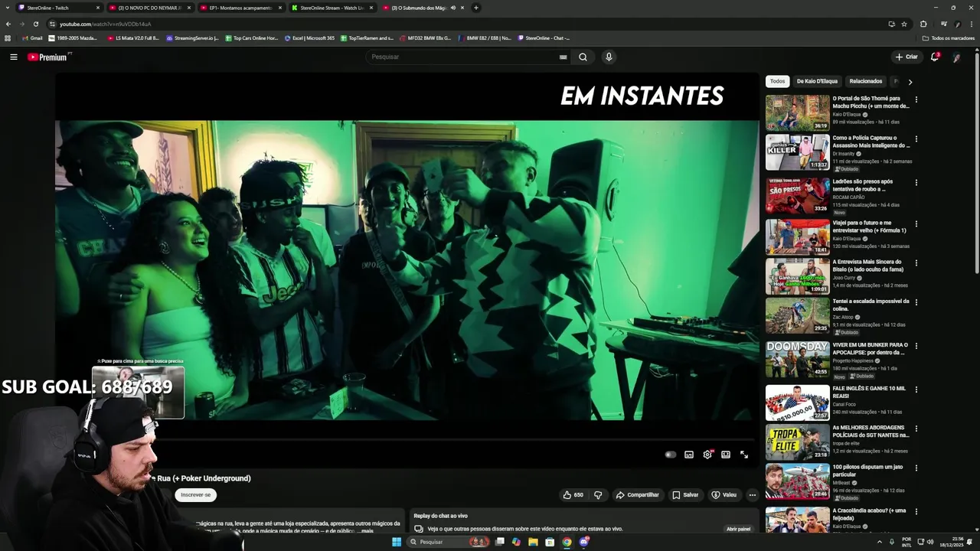Reload the page in Chrome
The width and height of the screenshot is (980, 551).
pos(35,24)
